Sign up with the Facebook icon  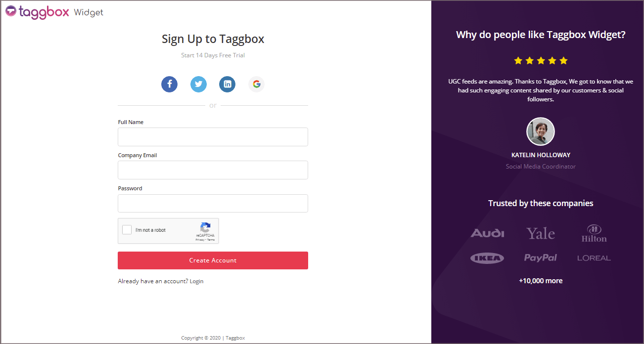169,84
